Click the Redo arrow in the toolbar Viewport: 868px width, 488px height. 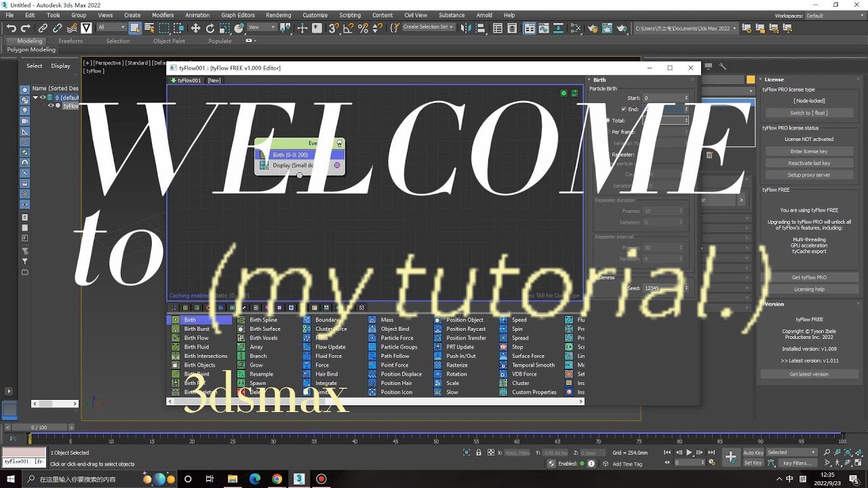pos(26,28)
